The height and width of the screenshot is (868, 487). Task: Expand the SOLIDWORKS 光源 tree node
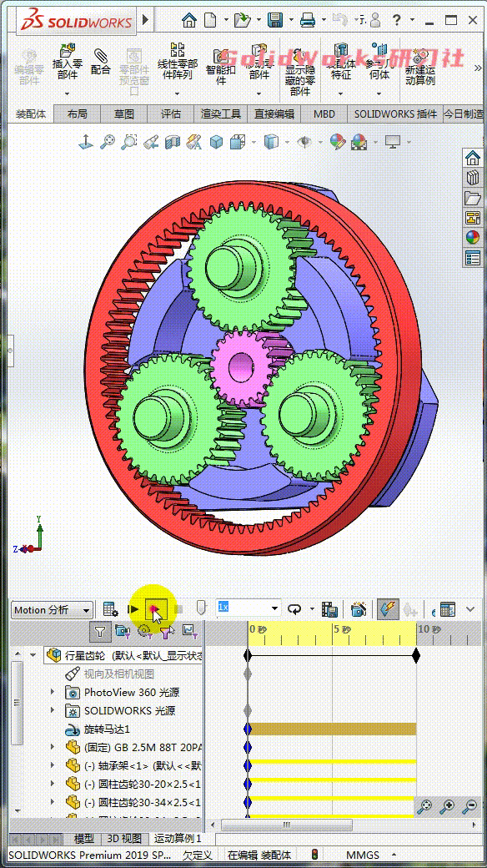tap(53, 710)
